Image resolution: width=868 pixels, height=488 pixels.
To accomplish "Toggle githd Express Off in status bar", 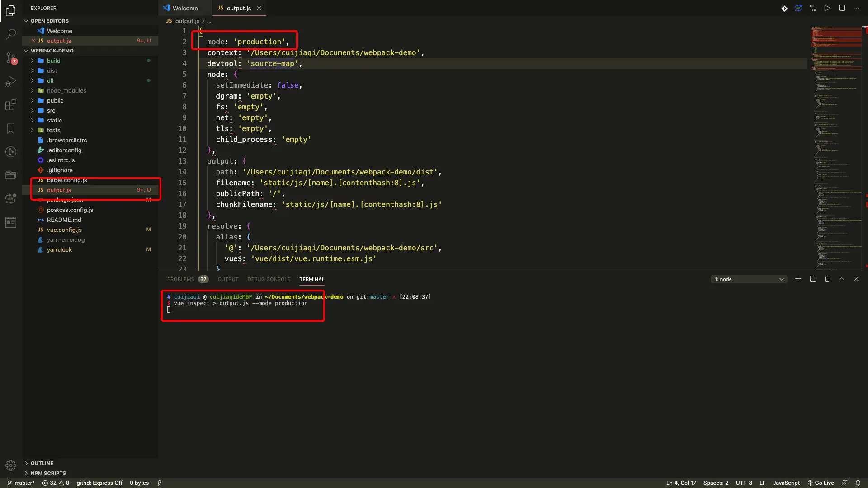I will coord(99,483).
